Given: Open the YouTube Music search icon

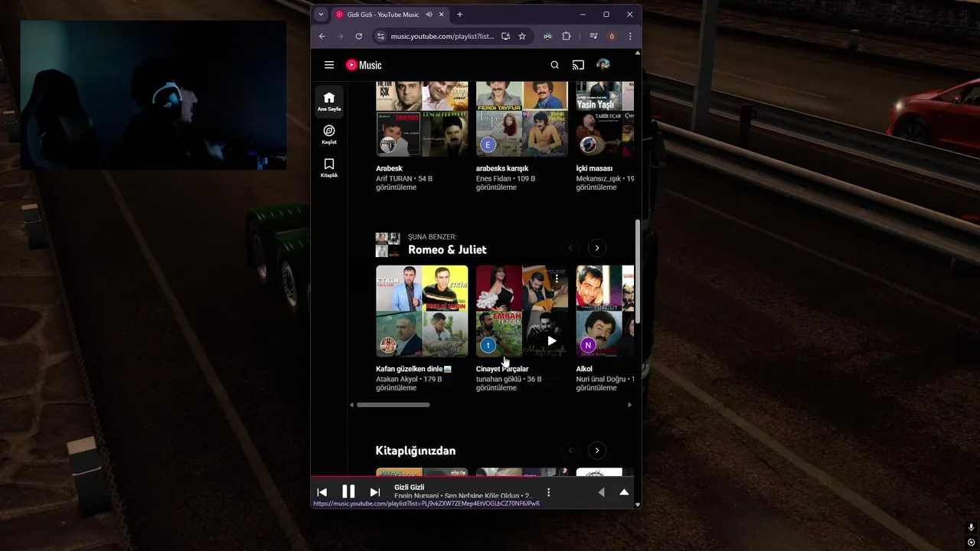Looking at the screenshot, I should (555, 65).
